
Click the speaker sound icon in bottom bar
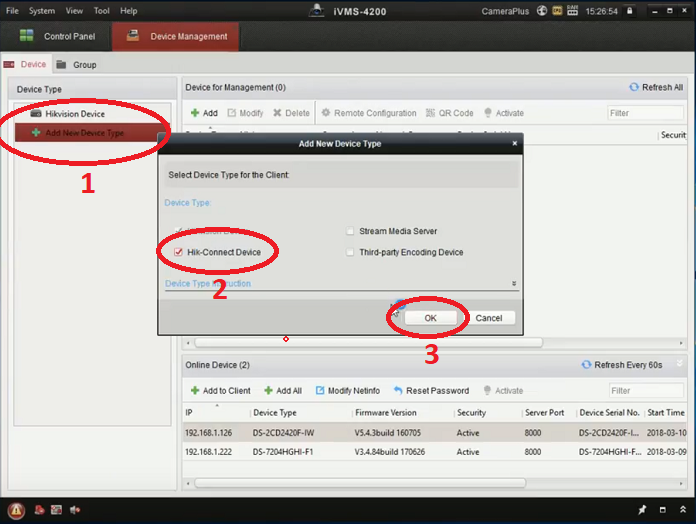[75, 510]
